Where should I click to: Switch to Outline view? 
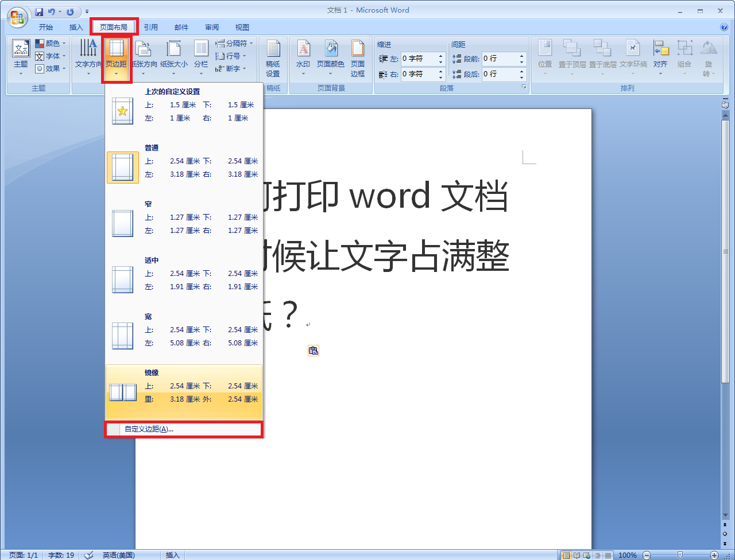(x=597, y=555)
